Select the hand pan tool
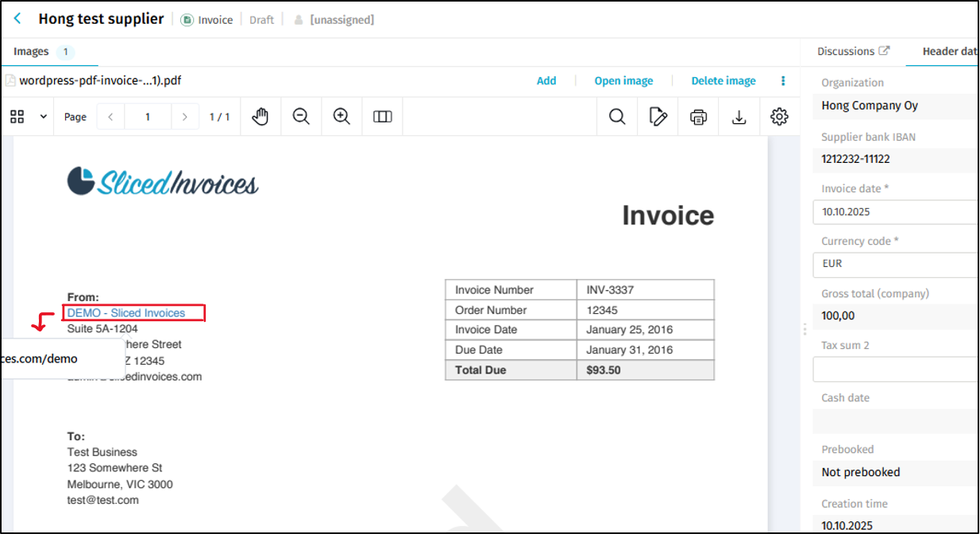This screenshot has height=534, width=980. point(260,117)
